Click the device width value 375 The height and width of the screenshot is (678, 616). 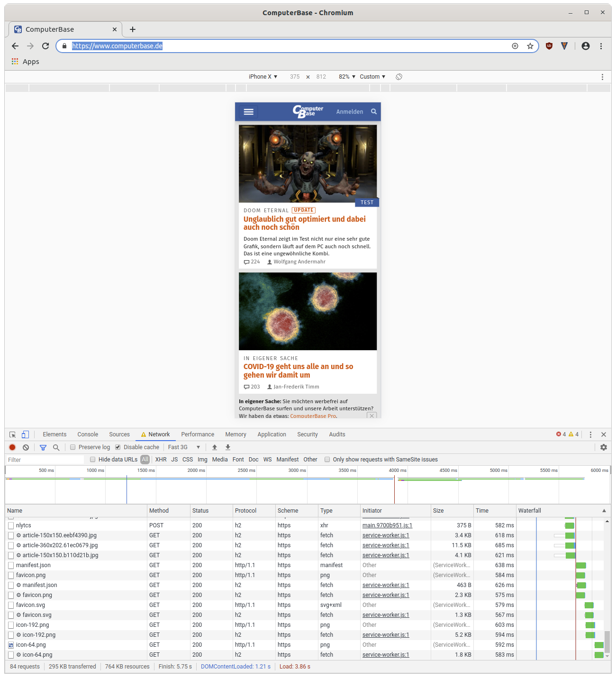(295, 77)
